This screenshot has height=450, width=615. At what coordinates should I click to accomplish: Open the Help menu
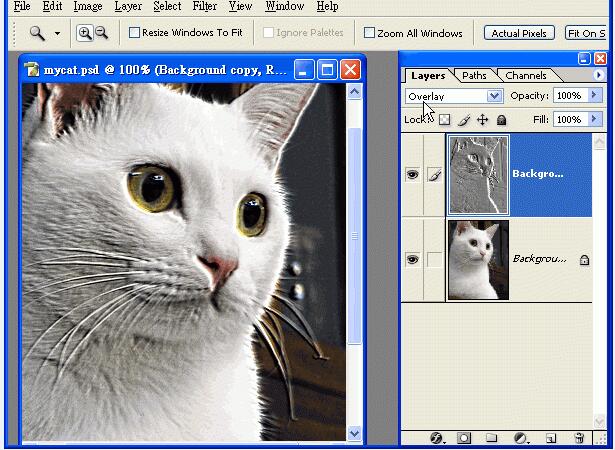328,6
